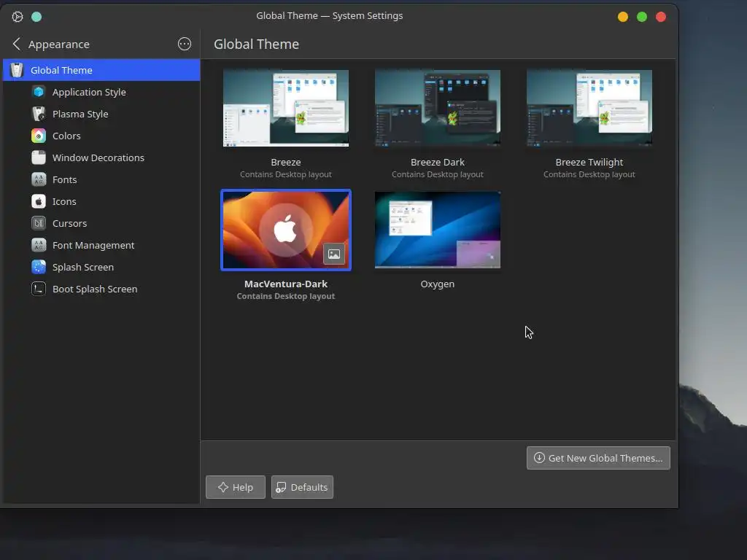The height and width of the screenshot is (560, 747).
Task: Open the Icons settings page
Action: (x=101, y=201)
